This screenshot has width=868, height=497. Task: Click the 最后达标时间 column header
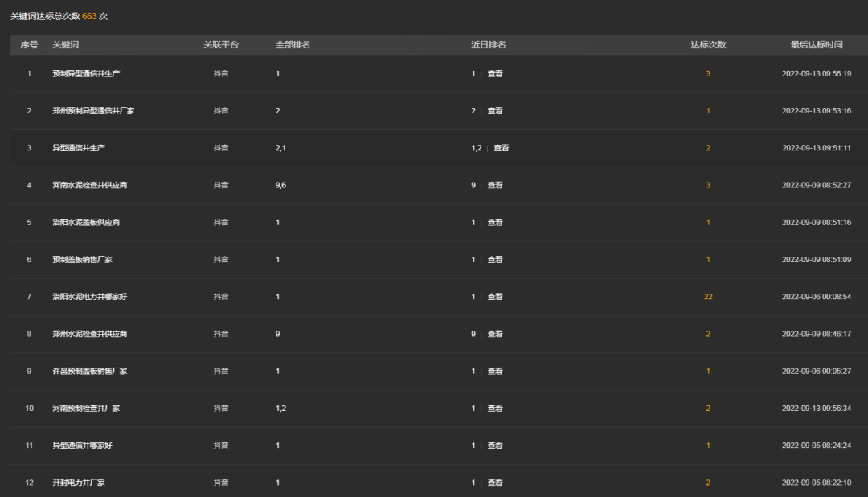click(816, 45)
